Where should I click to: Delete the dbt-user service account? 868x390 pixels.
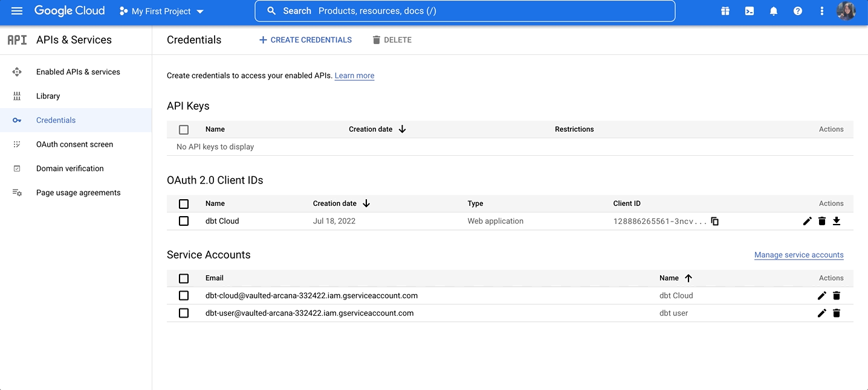837,313
